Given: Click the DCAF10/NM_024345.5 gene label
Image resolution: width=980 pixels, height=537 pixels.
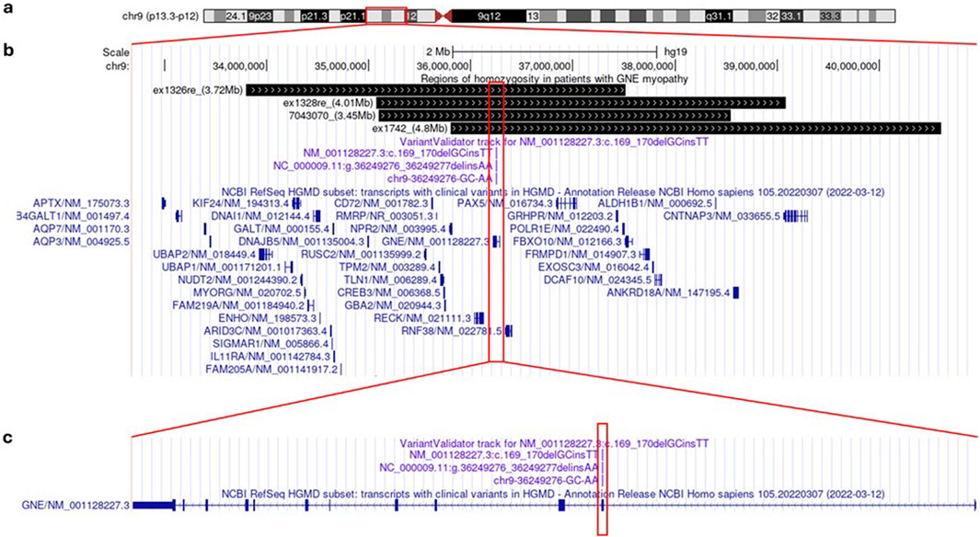Looking at the screenshot, I should [x=597, y=280].
